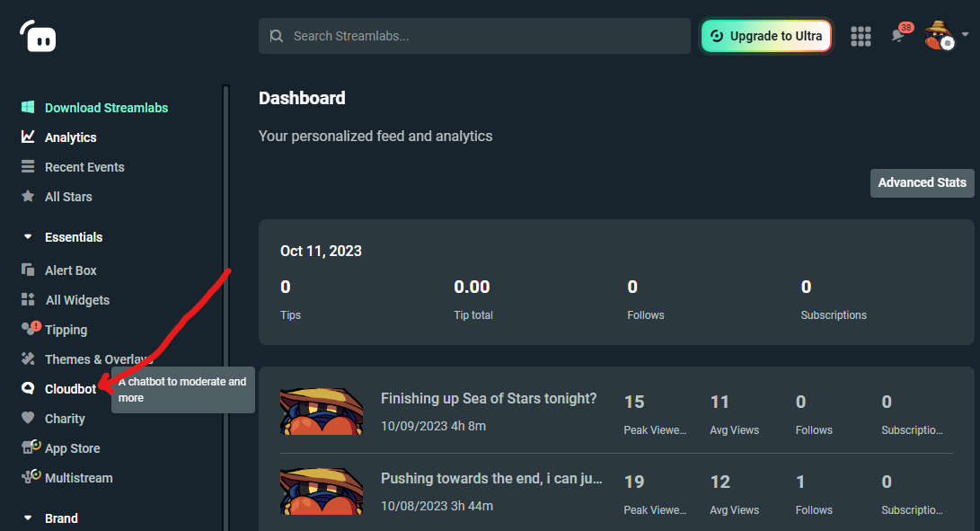
Task: Click the Upgrade to Ultra button
Action: tap(766, 36)
